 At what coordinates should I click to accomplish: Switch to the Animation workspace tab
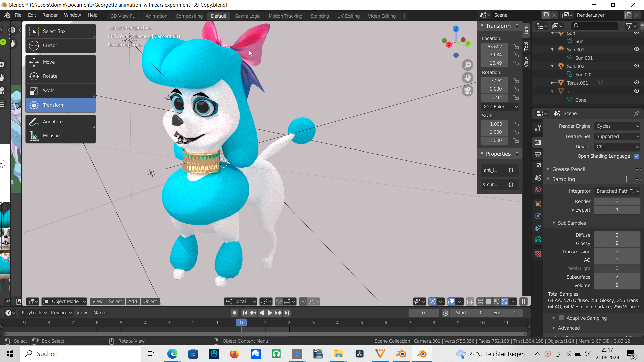[x=156, y=16]
